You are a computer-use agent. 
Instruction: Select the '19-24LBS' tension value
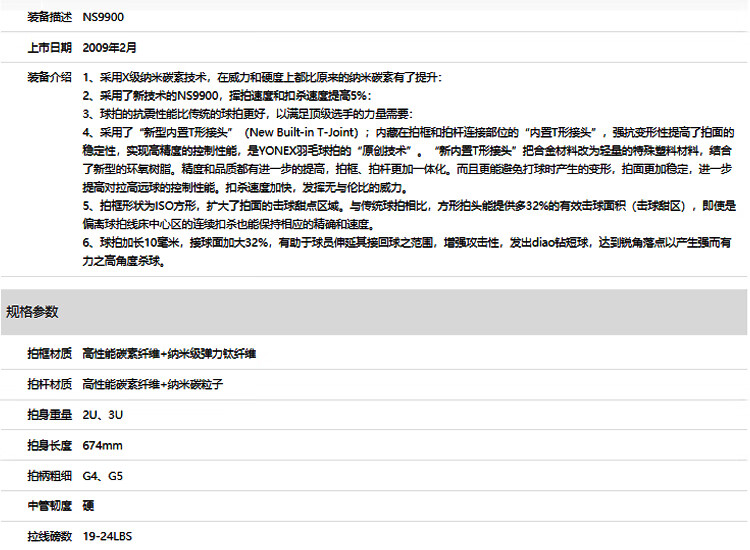click(107, 536)
